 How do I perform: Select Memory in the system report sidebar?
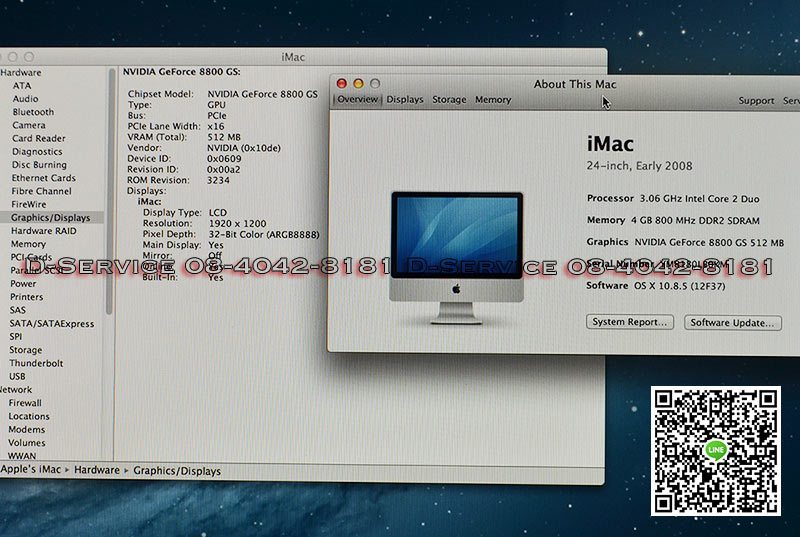(28, 244)
